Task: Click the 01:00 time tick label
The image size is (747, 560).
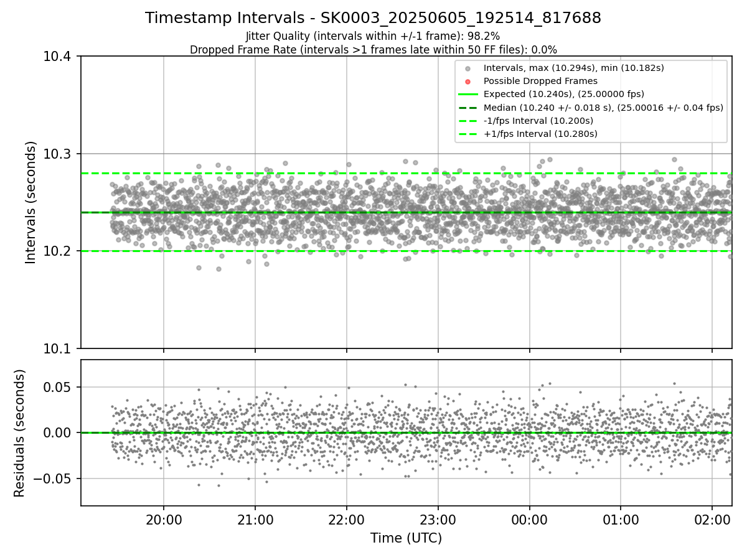Action: (x=621, y=520)
